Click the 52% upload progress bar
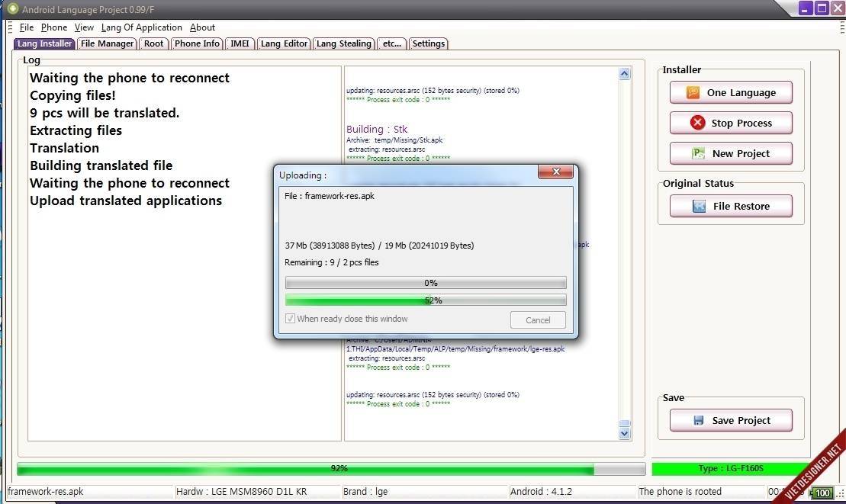The width and height of the screenshot is (846, 504). (x=426, y=300)
